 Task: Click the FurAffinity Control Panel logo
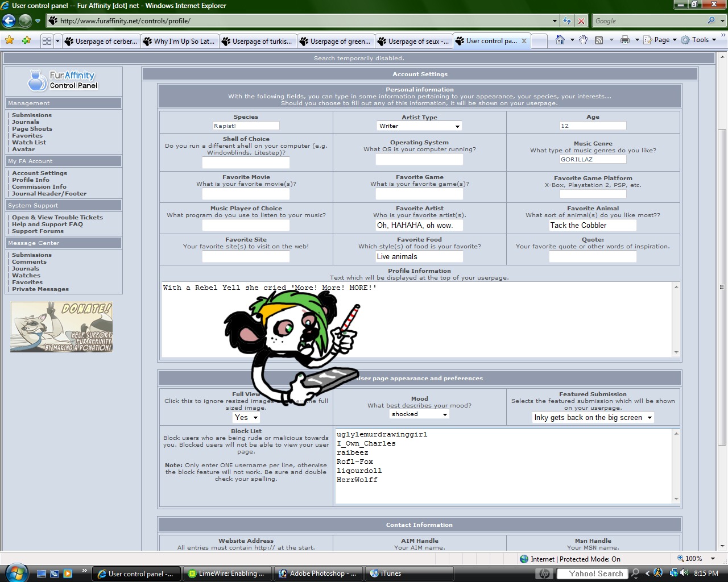(x=63, y=80)
